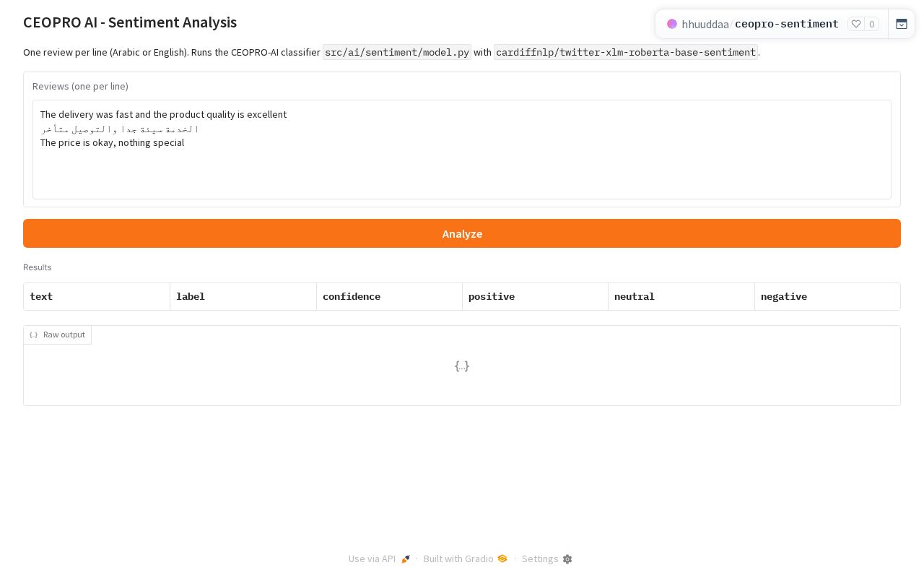Click the 'cardiffnlp/twitter-xlm-roberta-base-sentiment' code text
Image resolution: width=924 pixels, height=578 pixels.
click(626, 52)
